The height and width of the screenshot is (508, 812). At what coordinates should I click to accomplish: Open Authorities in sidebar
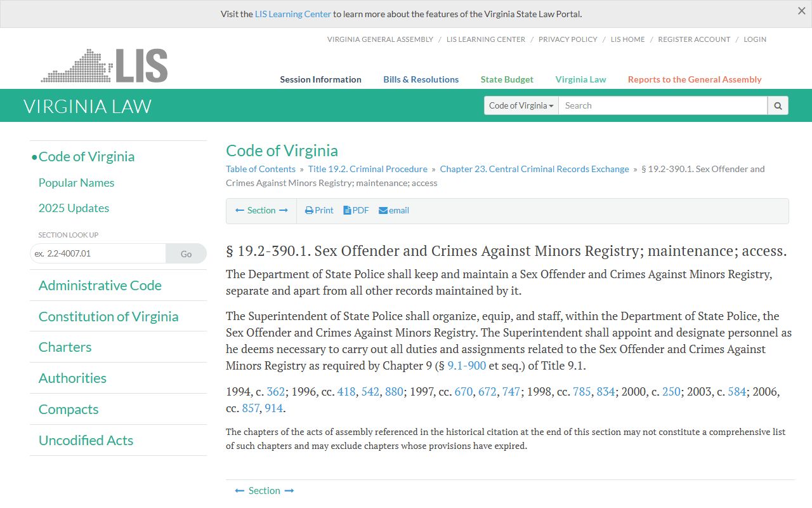(x=72, y=378)
